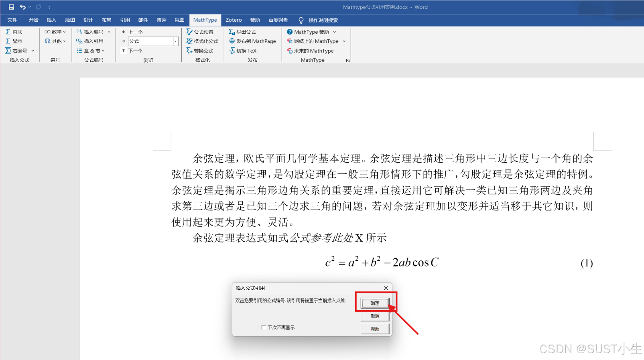The width and height of the screenshot is (644, 360).
Task: Insert a right-numbered (右编号) equation
Action: (16, 51)
